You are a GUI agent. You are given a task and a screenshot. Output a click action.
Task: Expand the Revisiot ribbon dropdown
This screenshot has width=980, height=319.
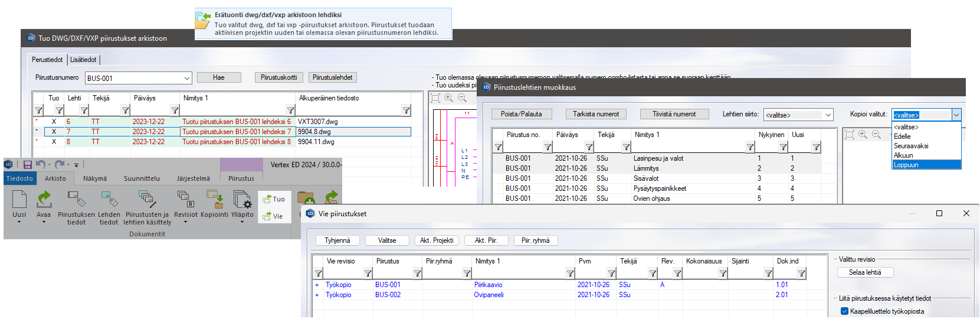[x=185, y=222]
